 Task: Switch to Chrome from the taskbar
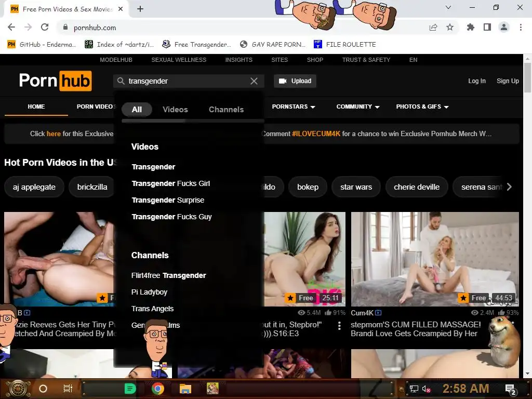point(158,389)
